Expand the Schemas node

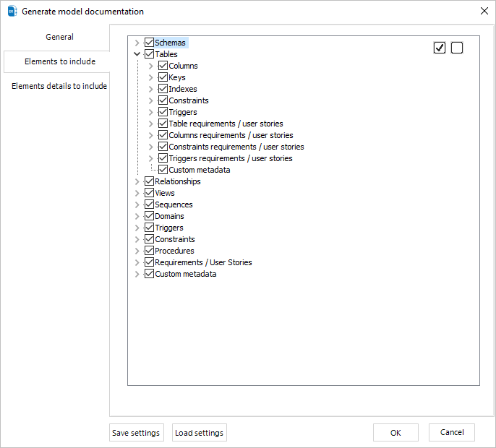[x=137, y=43]
